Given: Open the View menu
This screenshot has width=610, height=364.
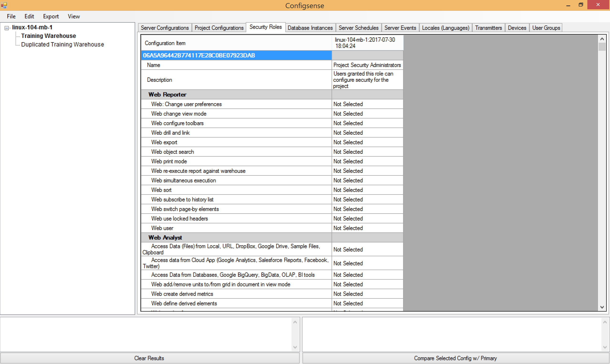Looking at the screenshot, I should [74, 16].
